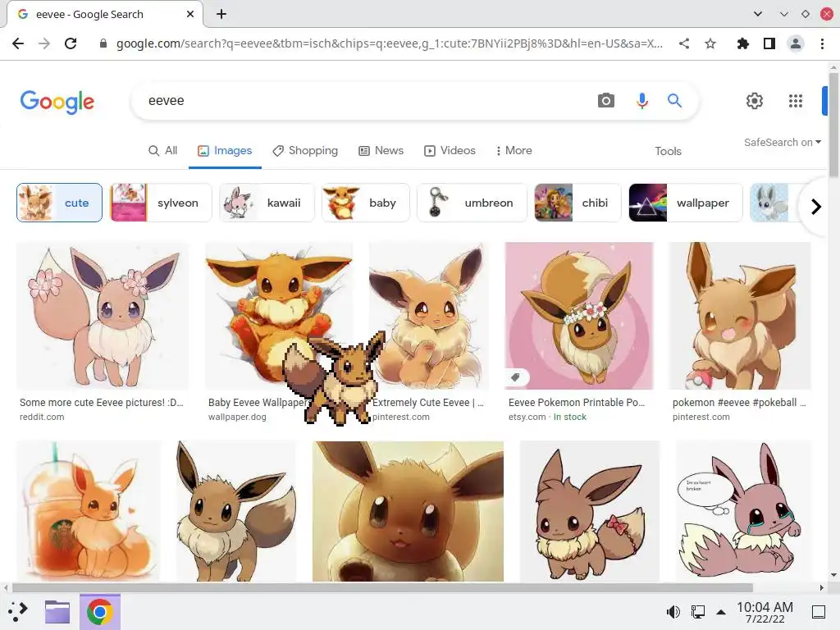The image size is (840, 630).
Task: Show more chips with right arrow
Action: pos(816,206)
